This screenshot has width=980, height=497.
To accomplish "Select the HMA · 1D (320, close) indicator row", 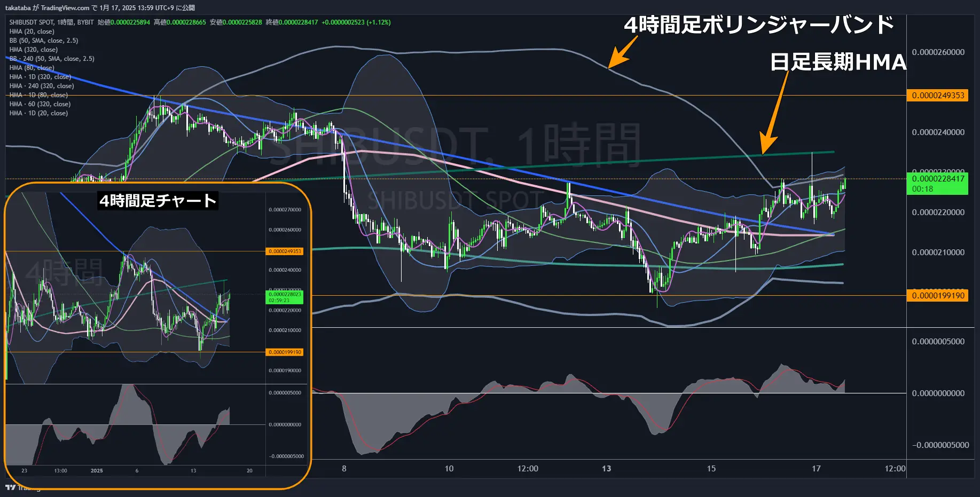I will 40,77.
